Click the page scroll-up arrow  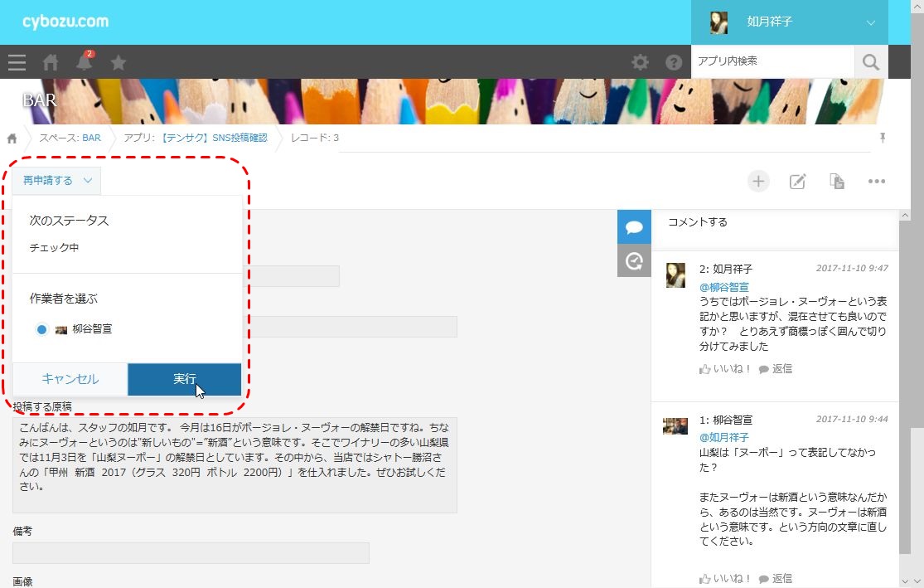tap(917, 5)
